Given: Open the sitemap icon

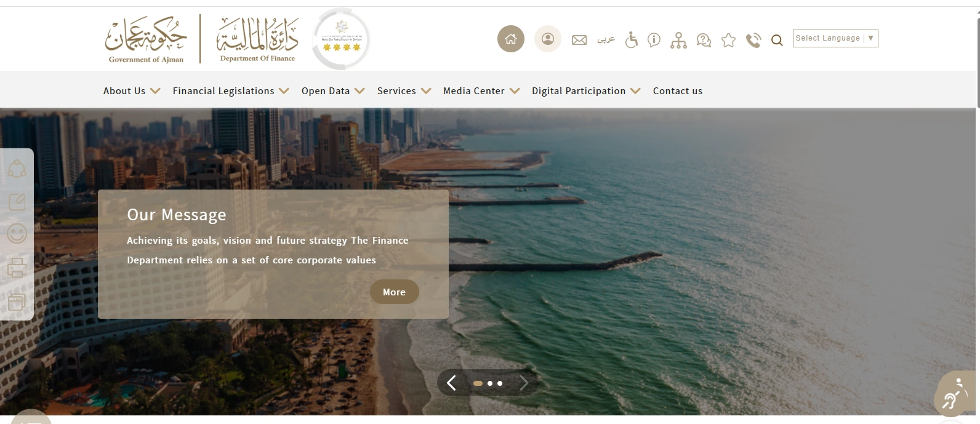Looking at the screenshot, I should click(x=678, y=41).
